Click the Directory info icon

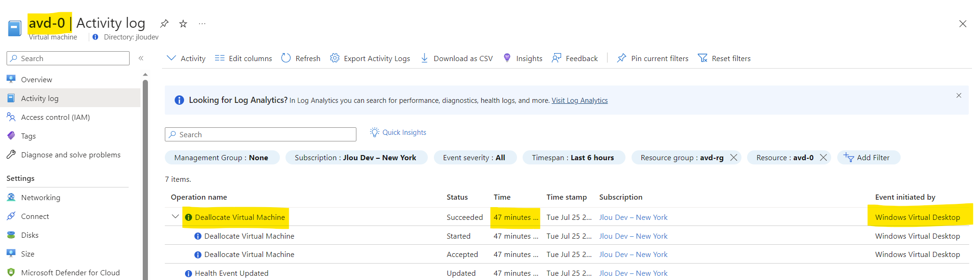click(95, 37)
